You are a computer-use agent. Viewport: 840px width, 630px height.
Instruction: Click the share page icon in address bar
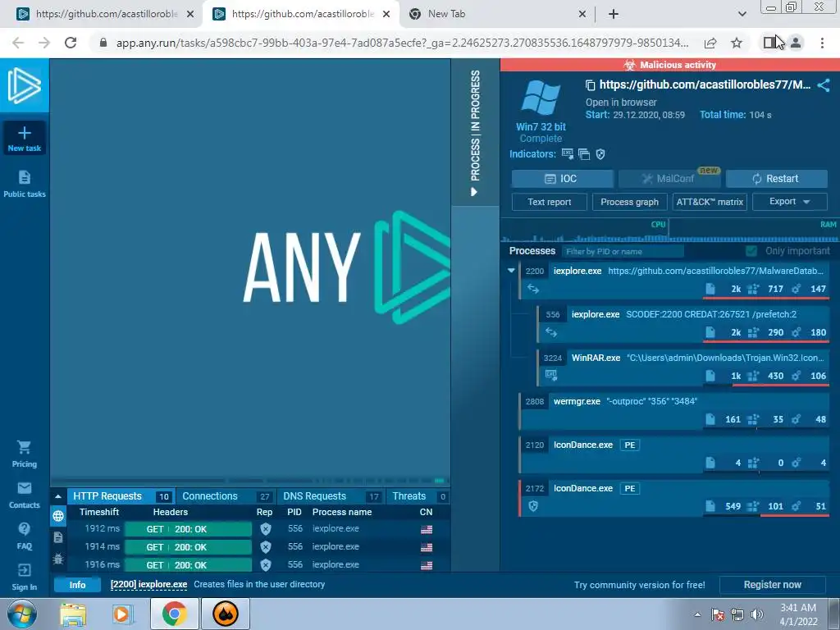pos(710,43)
